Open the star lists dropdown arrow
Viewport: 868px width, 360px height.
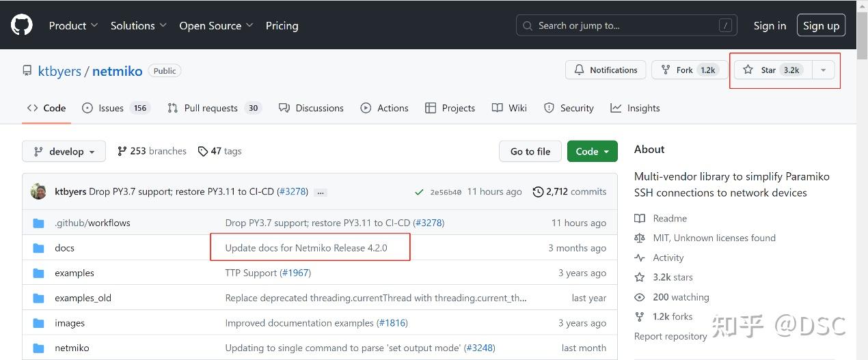(x=823, y=70)
